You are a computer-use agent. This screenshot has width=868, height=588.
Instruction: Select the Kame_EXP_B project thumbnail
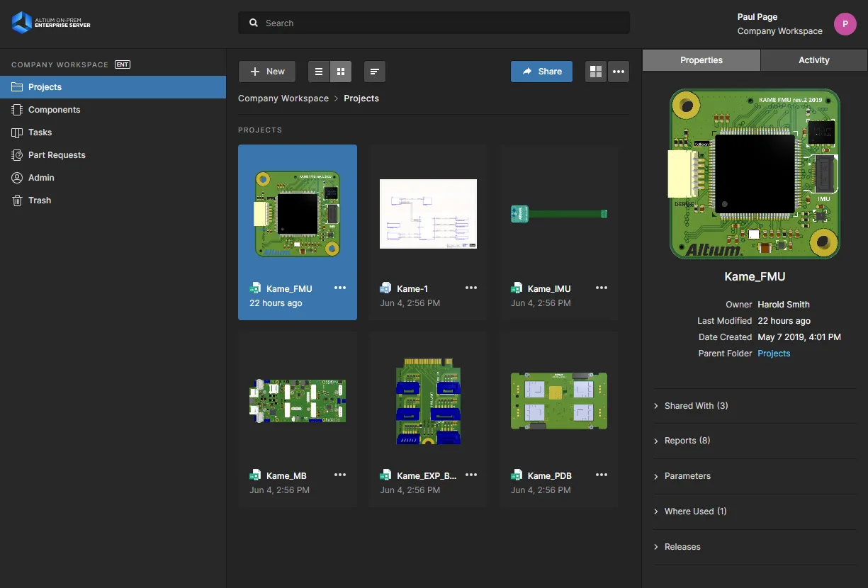tap(428, 402)
